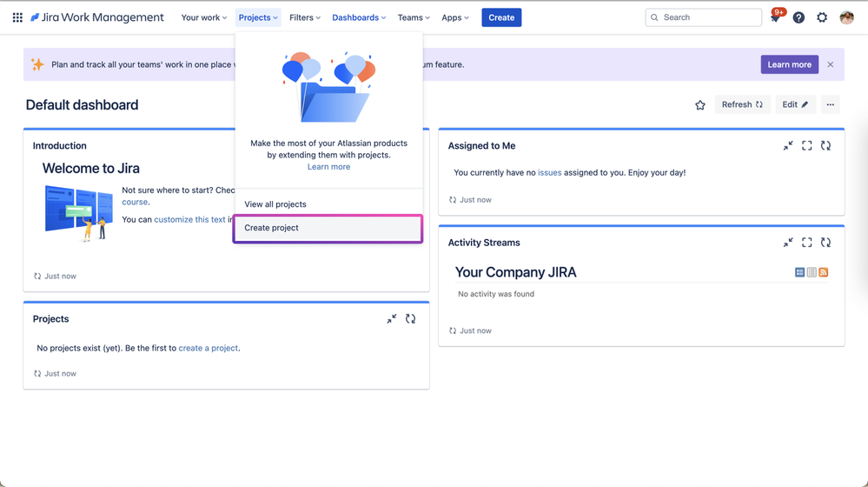This screenshot has width=868, height=487.
Task: Refresh the Activity Streams gadget
Action: click(x=826, y=243)
